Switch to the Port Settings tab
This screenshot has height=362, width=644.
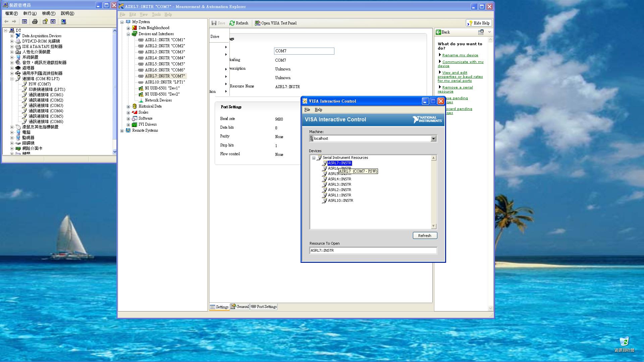tap(264, 307)
